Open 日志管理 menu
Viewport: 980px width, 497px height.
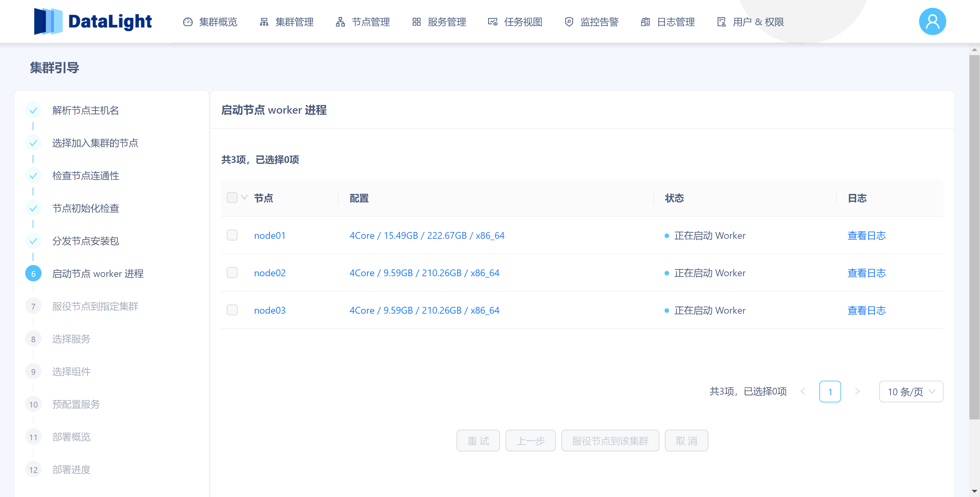pyautogui.click(x=668, y=22)
